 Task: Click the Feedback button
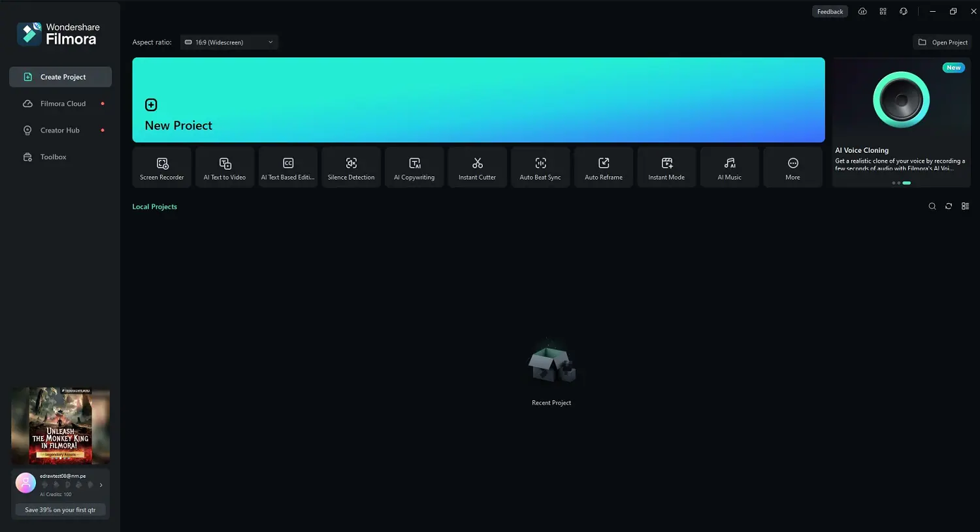(x=830, y=11)
